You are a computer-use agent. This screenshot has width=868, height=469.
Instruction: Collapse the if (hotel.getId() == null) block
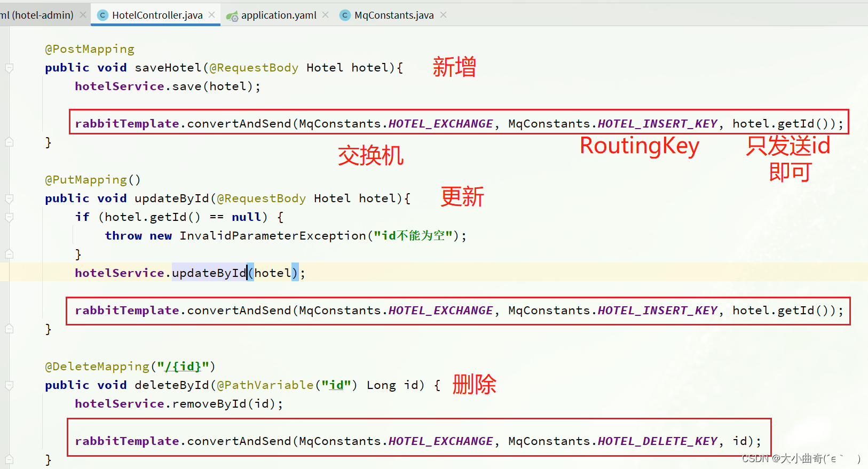(x=9, y=217)
